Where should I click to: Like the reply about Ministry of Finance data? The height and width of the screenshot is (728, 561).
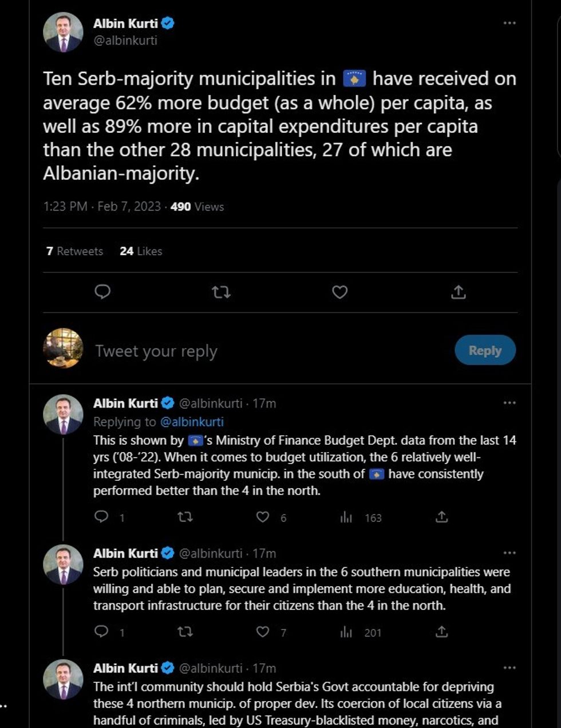point(263,517)
